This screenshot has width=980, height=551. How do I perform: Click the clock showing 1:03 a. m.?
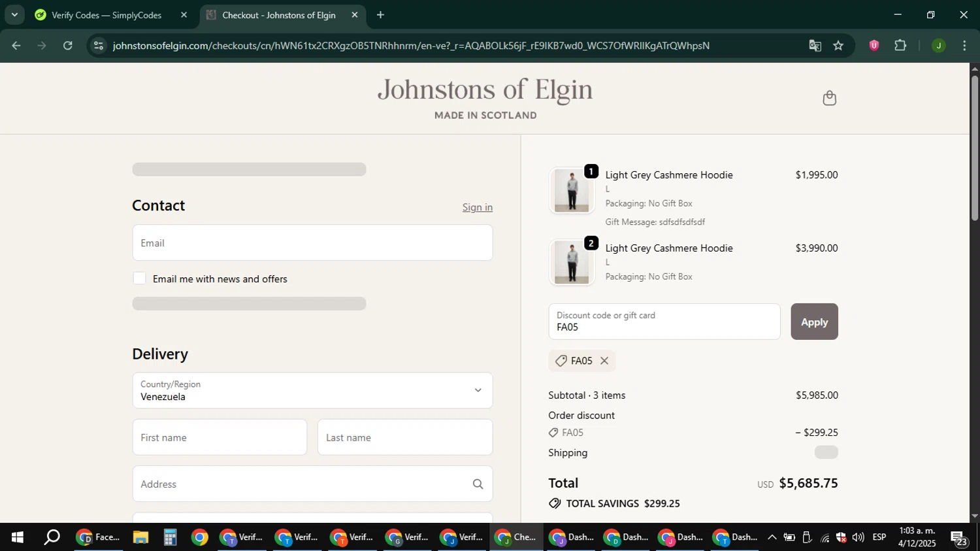click(917, 531)
